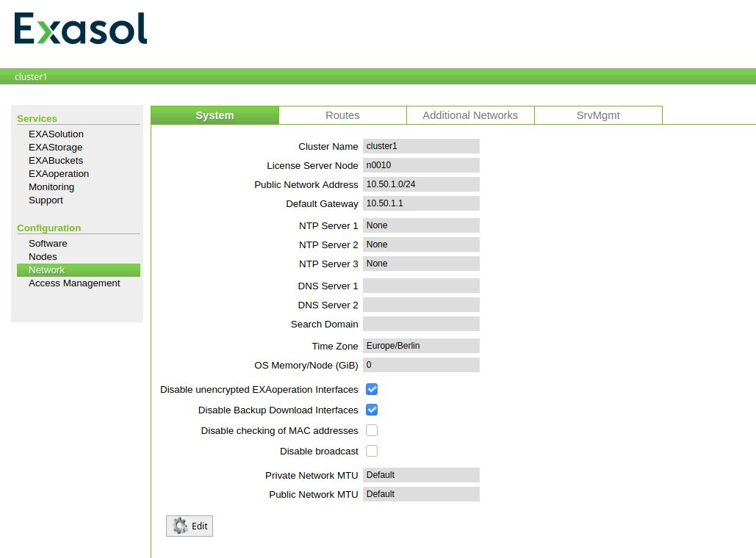
Task: Open Access Management
Action: pos(74,283)
